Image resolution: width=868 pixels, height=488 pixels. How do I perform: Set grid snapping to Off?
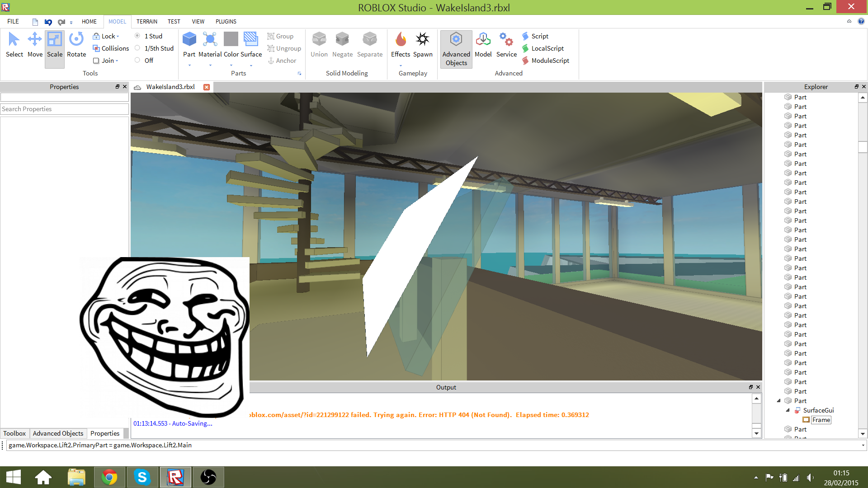point(137,60)
